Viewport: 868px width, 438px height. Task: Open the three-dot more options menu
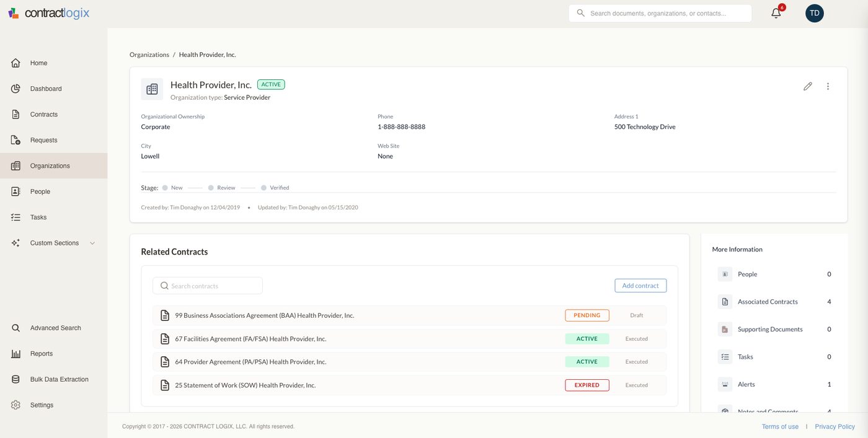828,86
